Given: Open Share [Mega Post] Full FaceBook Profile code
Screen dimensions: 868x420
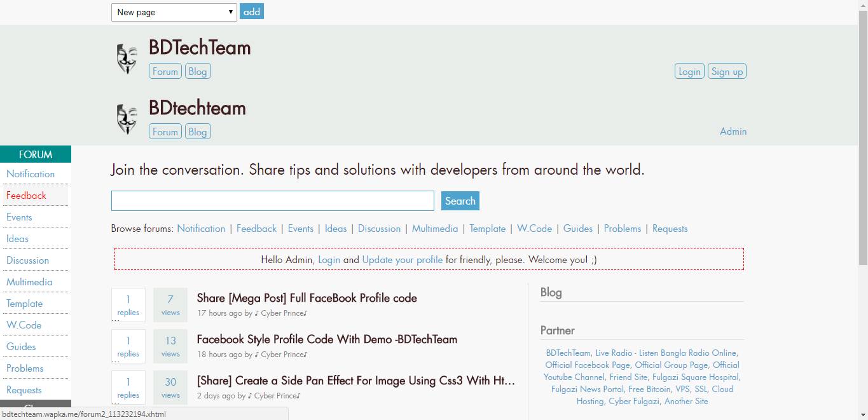Looking at the screenshot, I should pos(307,298).
